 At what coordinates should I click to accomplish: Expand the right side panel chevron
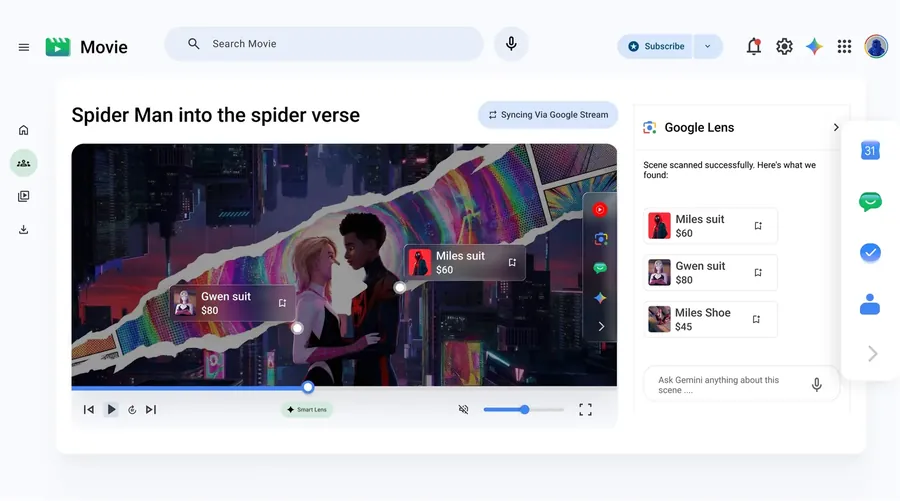pos(872,354)
